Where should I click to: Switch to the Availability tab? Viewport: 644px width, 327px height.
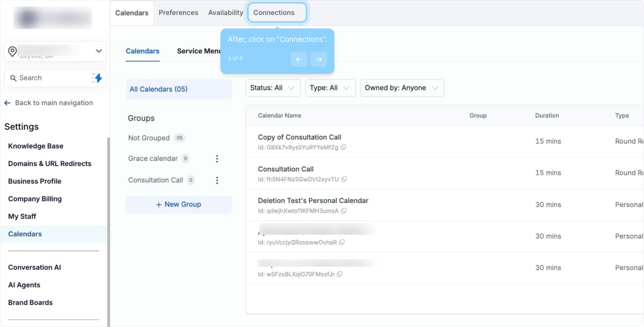click(226, 13)
